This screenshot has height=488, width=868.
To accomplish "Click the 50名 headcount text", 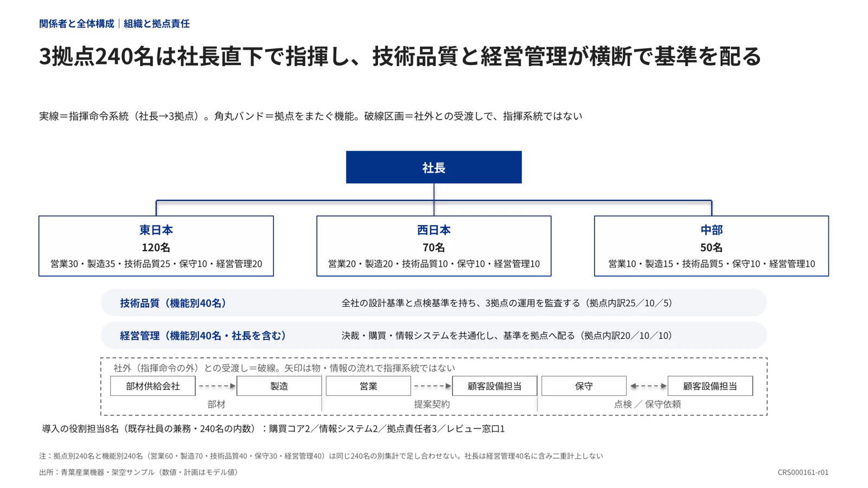I will [x=711, y=247].
